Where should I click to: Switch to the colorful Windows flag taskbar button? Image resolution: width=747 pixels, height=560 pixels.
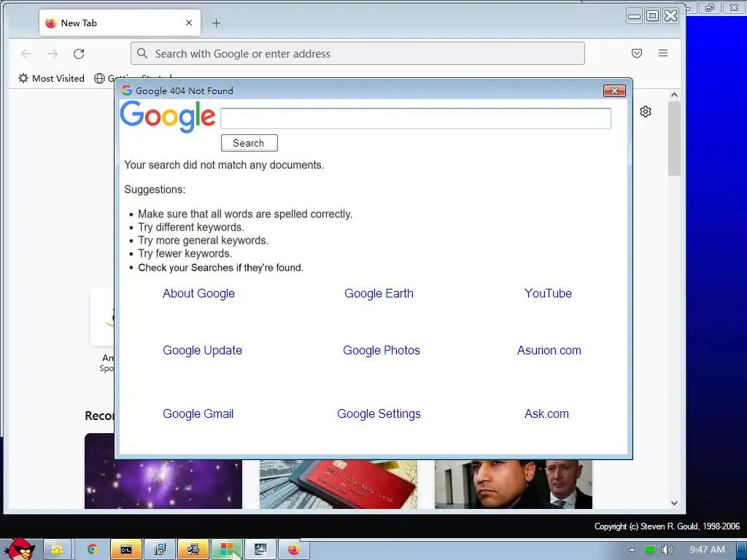click(227, 550)
